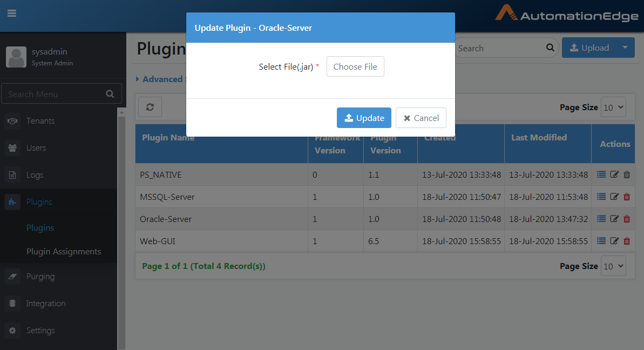
Task: Click the AutomationEdge logo
Action: [x=567, y=13]
